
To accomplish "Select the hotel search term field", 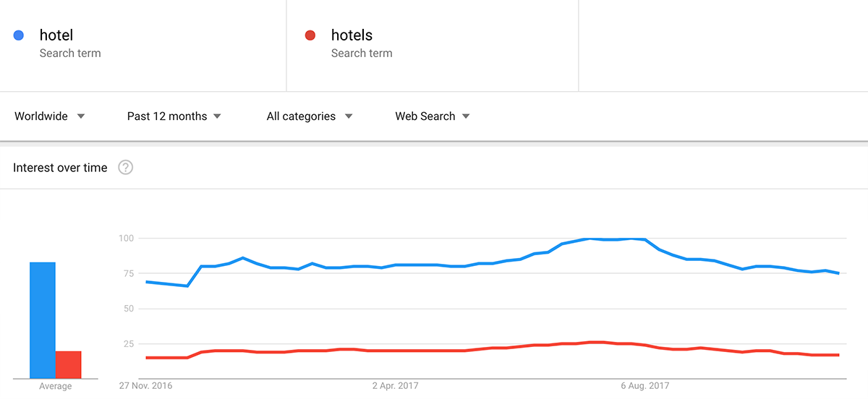I will tap(143, 46).
